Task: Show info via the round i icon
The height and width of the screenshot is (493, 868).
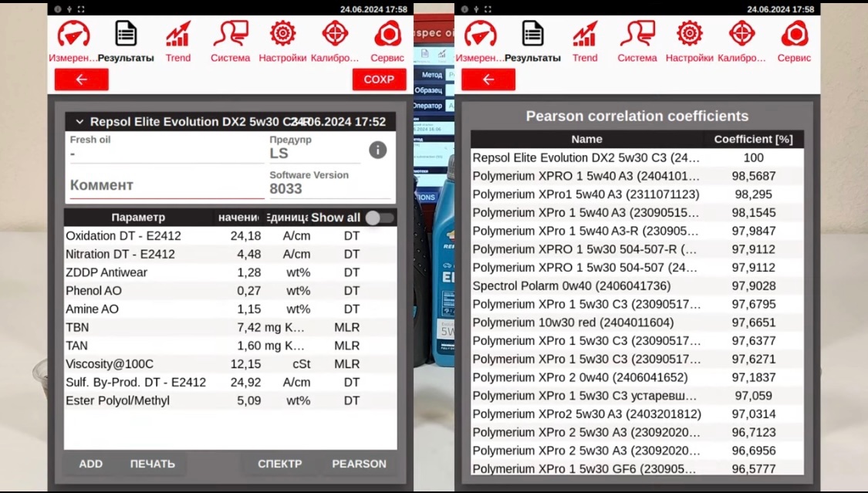Action: click(x=377, y=150)
